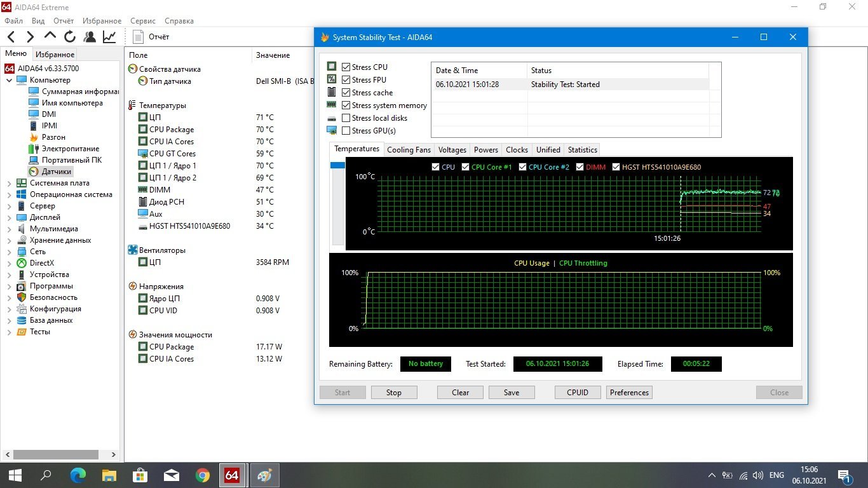Go back with the left arrow toolbar icon
Image resolution: width=868 pixels, height=488 pixels.
coord(11,37)
